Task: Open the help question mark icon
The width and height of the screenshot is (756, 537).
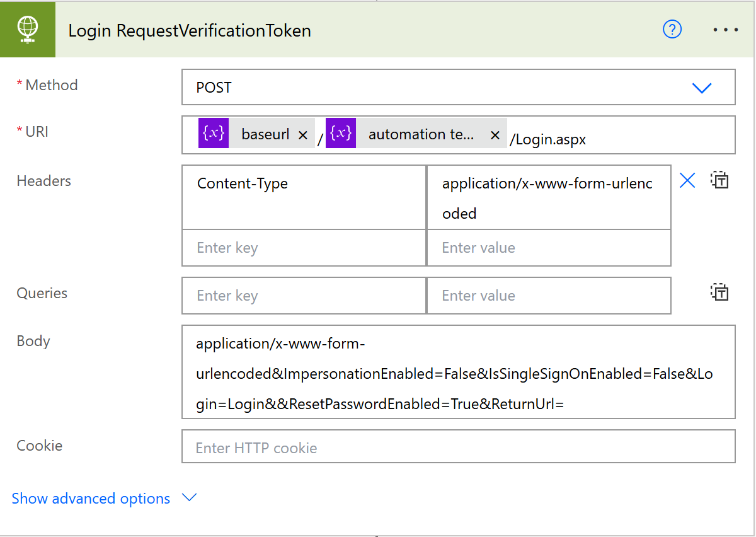Action: tap(672, 30)
